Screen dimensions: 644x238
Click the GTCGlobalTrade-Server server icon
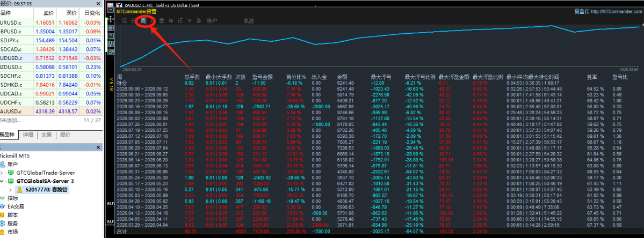[12, 173]
